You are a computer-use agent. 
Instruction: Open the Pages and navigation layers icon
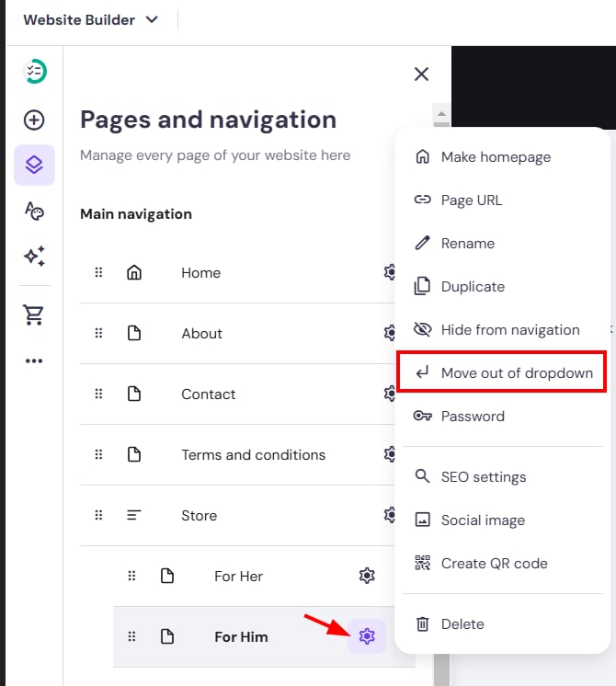34,166
